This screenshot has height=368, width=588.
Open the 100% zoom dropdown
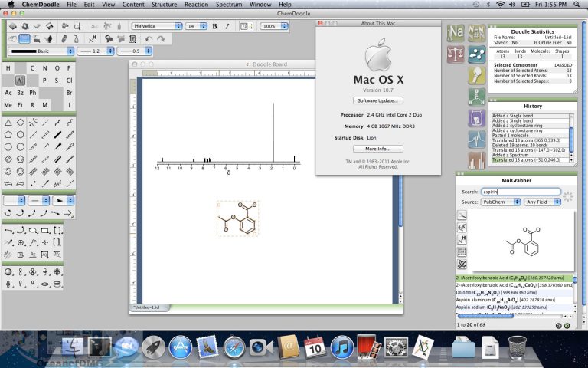click(275, 26)
